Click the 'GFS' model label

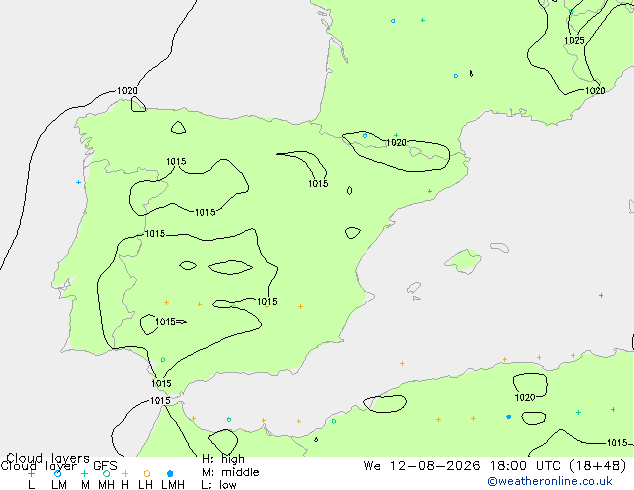point(105,466)
